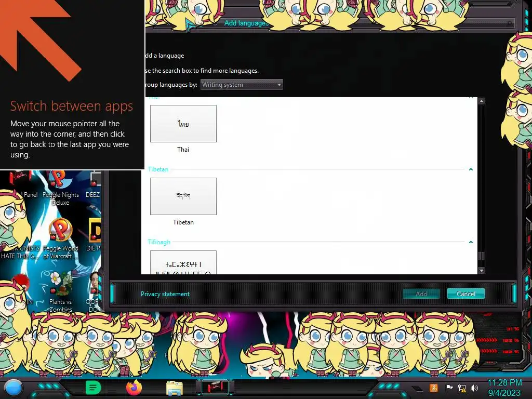Open the Java update tray icon
Viewport: 532px width, 399px height.
434,388
